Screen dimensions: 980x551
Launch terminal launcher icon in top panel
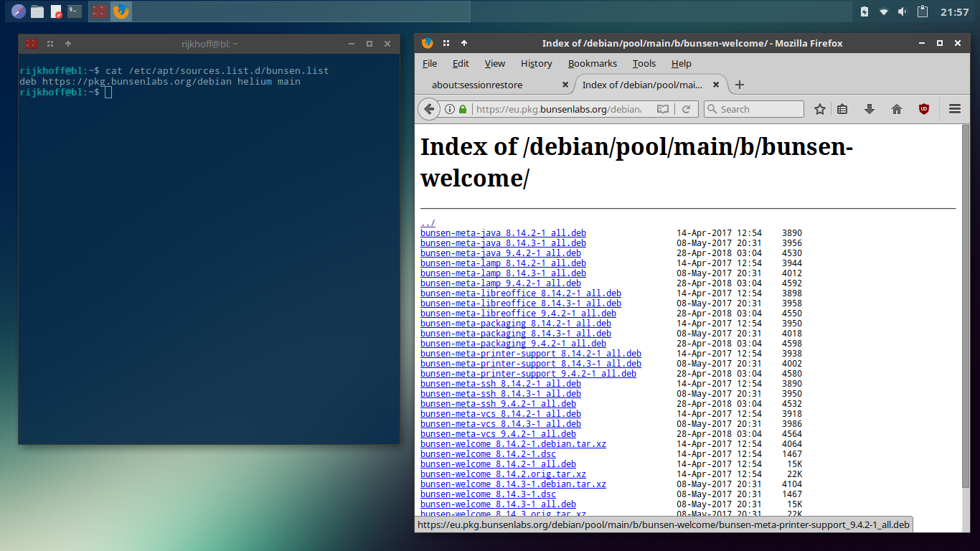pyautogui.click(x=75, y=11)
